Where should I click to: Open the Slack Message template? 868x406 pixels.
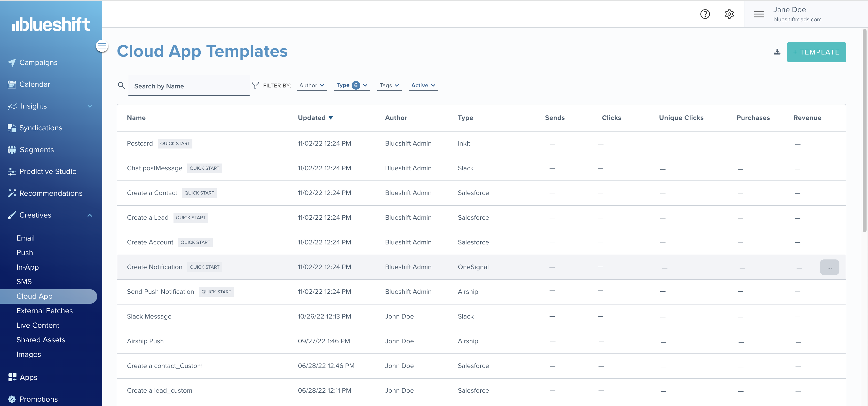pos(149,316)
